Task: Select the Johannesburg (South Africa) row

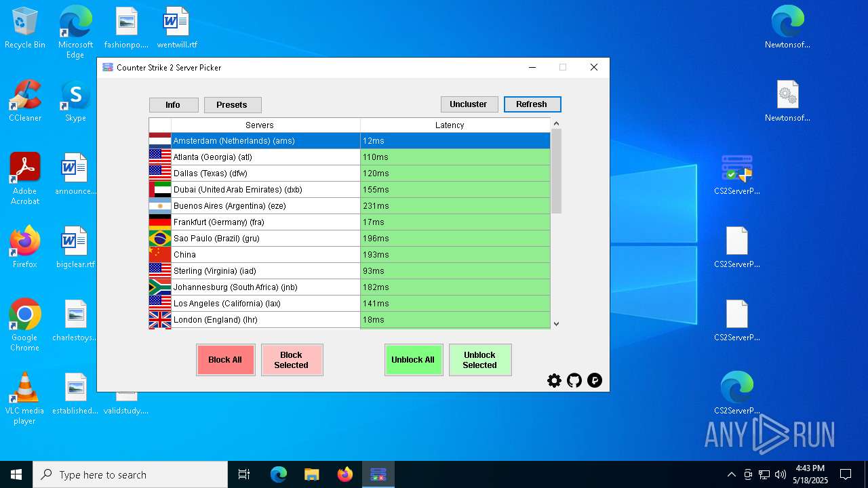Action: [x=350, y=287]
